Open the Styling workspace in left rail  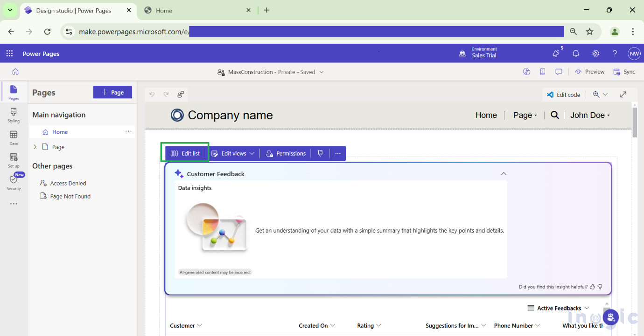pyautogui.click(x=14, y=115)
